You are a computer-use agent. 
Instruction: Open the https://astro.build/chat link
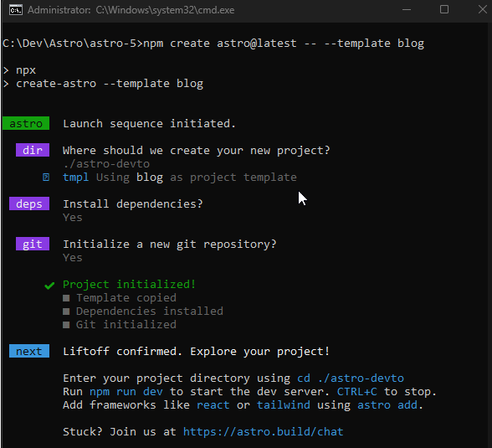[x=264, y=432]
